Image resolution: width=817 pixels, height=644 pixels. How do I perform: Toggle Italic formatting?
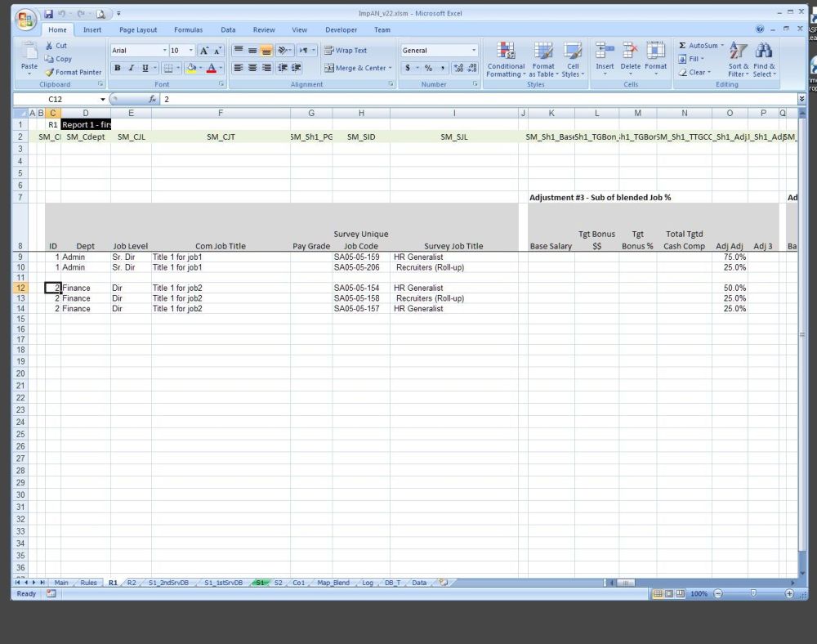pos(132,68)
